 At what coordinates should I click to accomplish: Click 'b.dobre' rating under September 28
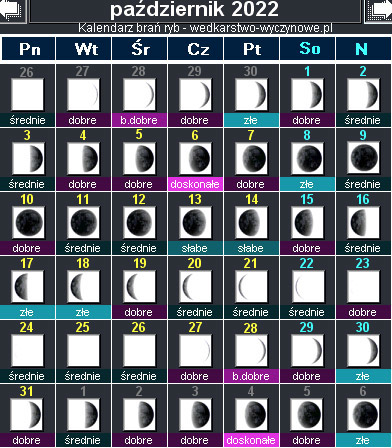139,120
